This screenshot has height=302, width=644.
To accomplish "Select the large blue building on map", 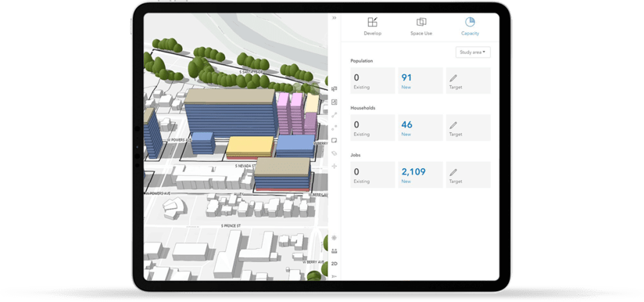I will 230,117.
